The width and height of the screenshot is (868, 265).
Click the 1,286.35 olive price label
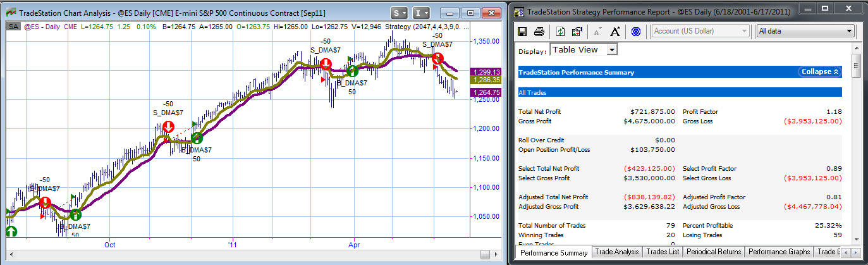485,80
